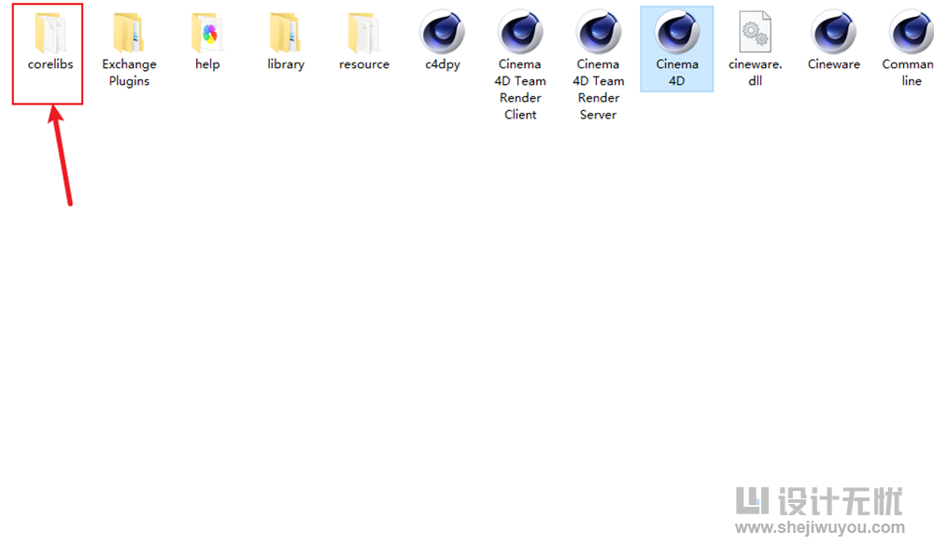Viewport: 934px width, 560px height.
Task: Click the "help" folder name label
Action: [207, 64]
